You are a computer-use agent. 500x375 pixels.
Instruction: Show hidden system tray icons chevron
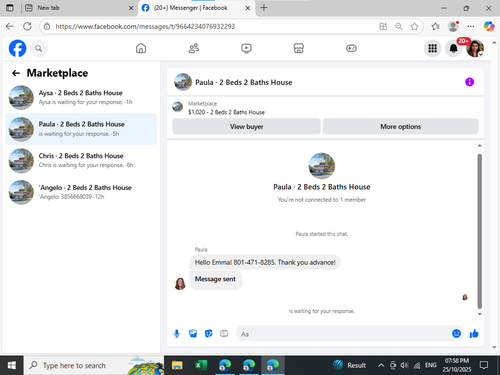click(381, 366)
